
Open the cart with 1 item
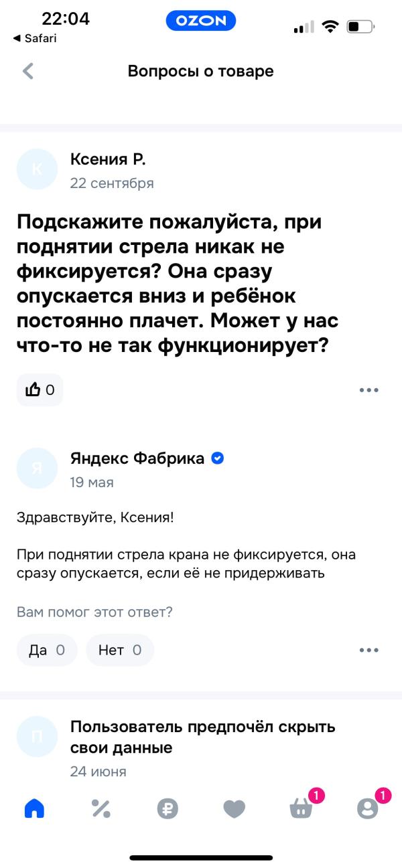(x=301, y=808)
